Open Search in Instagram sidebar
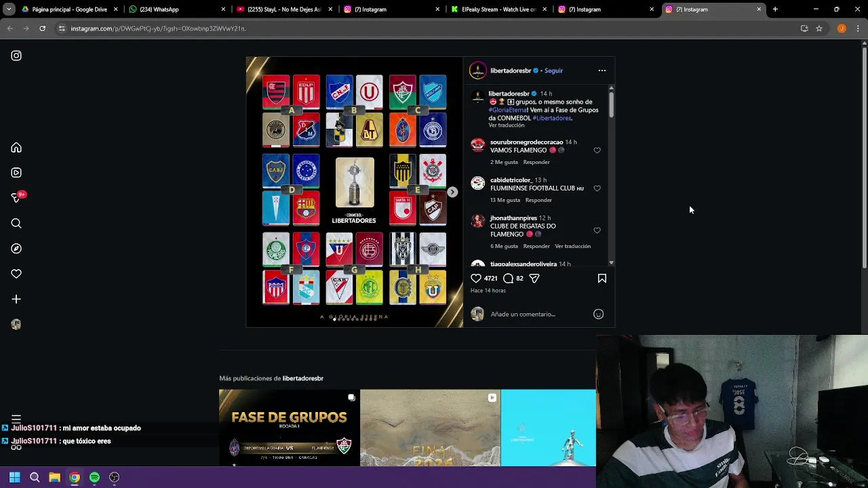Image resolution: width=868 pixels, height=488 pixels. 16,224
